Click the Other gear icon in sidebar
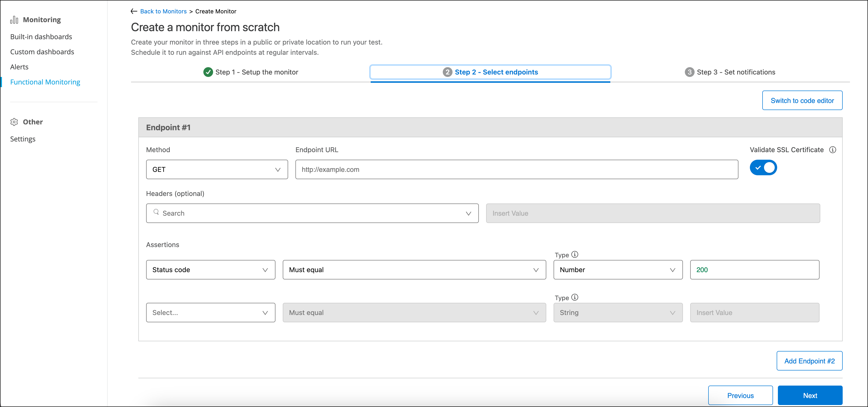 (x=14, y=122)
